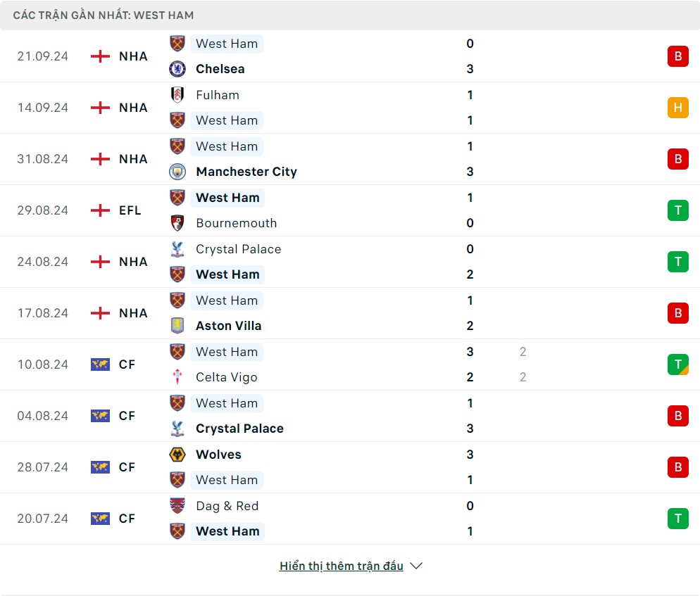This screenshot has width=700, height=596.
Task: Click the Aston Villa crest icon
Action: [177, 326]
